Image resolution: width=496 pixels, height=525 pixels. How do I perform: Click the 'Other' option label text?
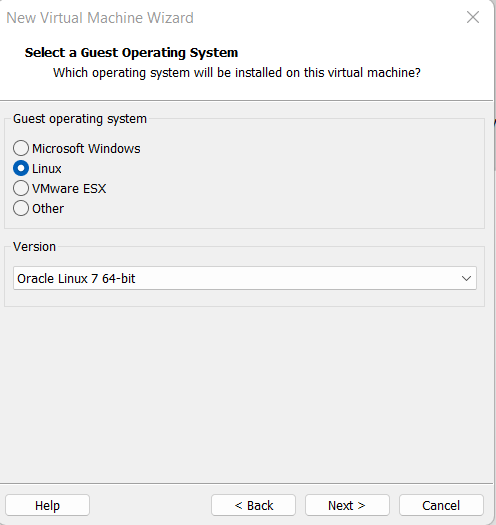(48, 209)
